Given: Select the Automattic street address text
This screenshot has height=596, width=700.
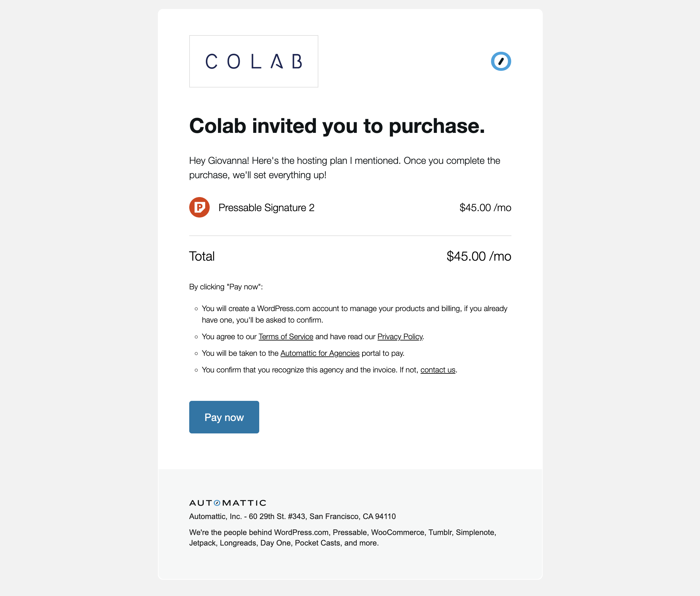Looking at the screenshot, I should [x=292, y=516].
